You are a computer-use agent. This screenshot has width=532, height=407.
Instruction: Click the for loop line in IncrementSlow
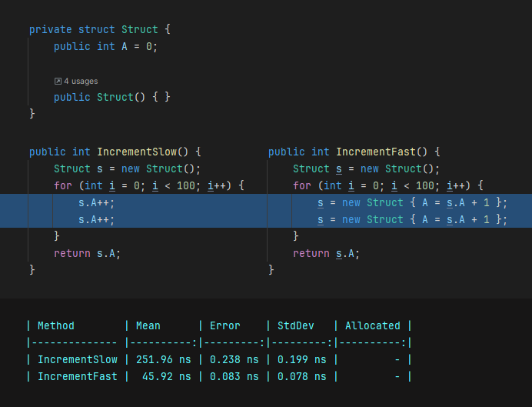tap(149, 185)
